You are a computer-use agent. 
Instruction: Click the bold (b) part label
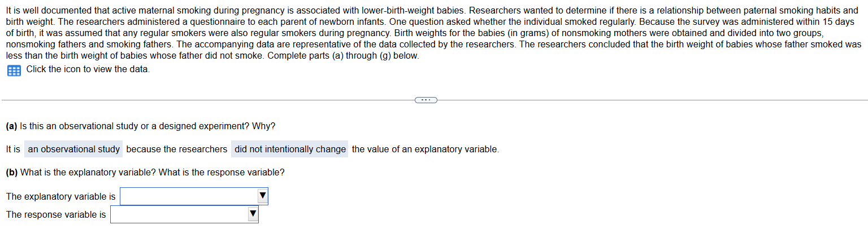[11, 173]
